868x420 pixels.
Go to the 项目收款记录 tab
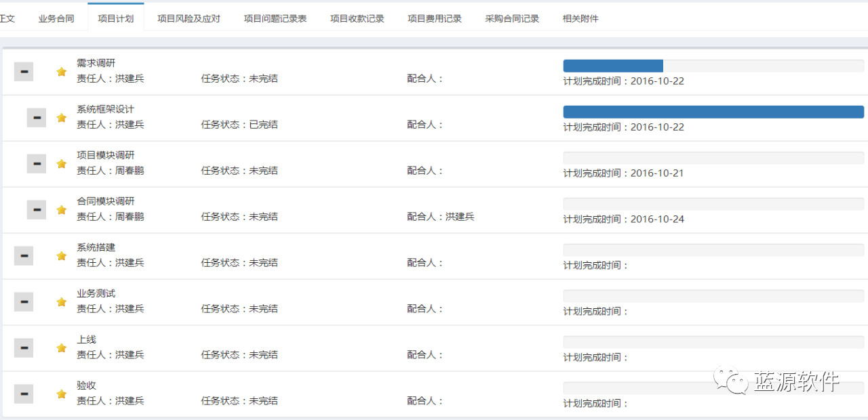(357, 18)
